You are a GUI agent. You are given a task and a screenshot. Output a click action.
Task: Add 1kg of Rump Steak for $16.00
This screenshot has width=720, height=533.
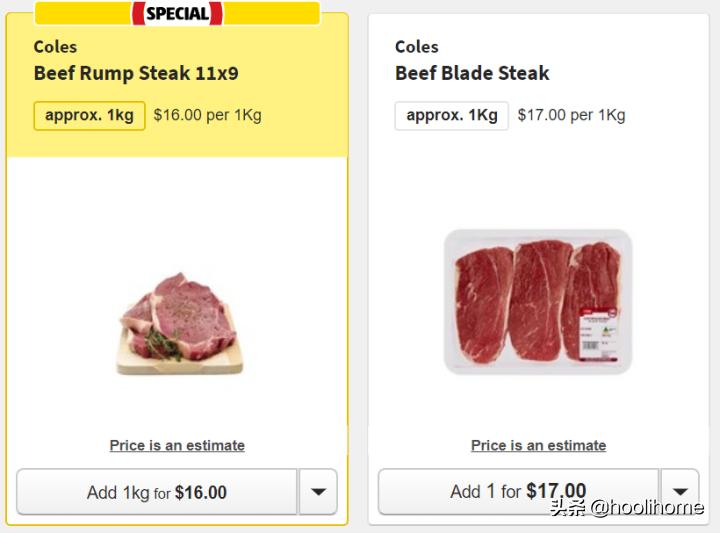[x=157, y=492]
